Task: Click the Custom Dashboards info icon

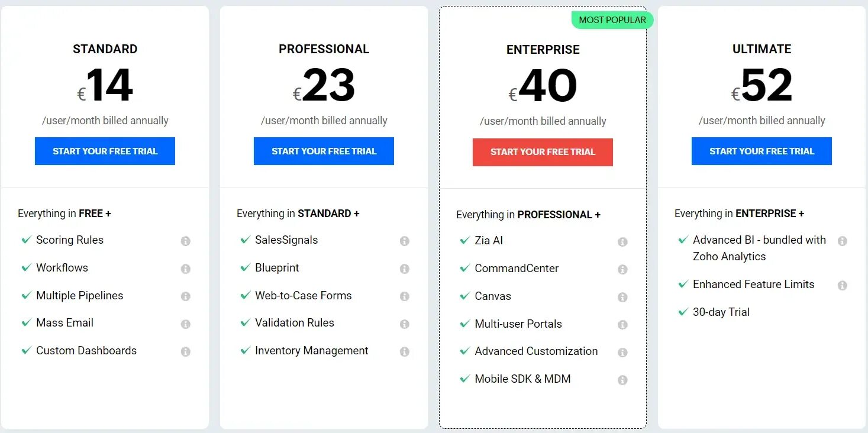Action: click(x=186, y=351)
